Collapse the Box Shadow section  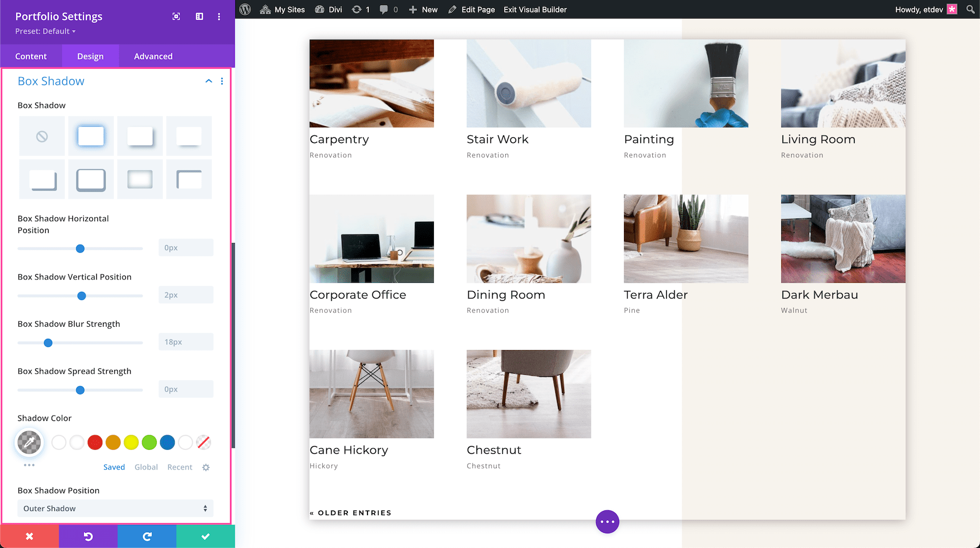(x=209, y=81)
